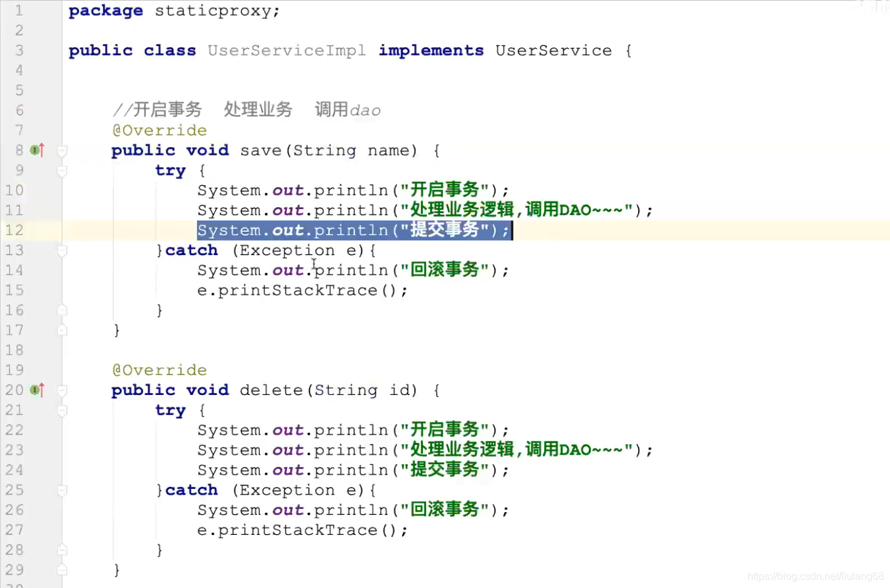Click the catch keyword on line 25
The image size is (890, 588).
click(x=192, y=490)
